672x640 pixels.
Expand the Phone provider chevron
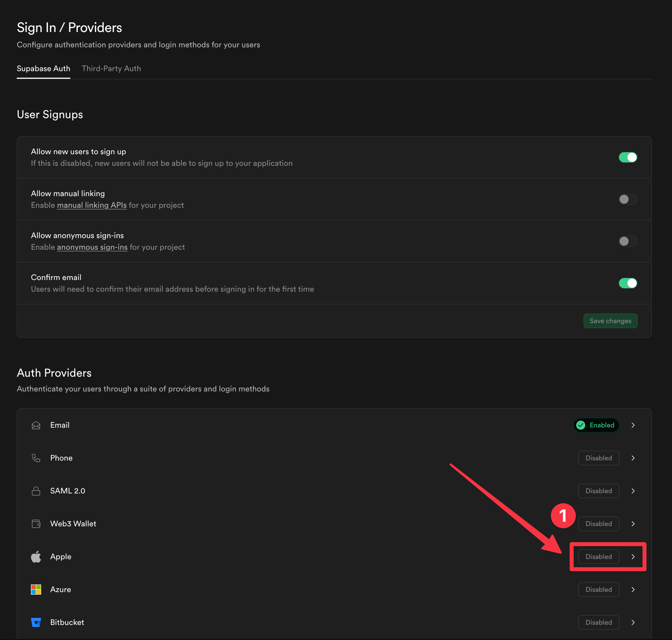click(x=633, y=458)
